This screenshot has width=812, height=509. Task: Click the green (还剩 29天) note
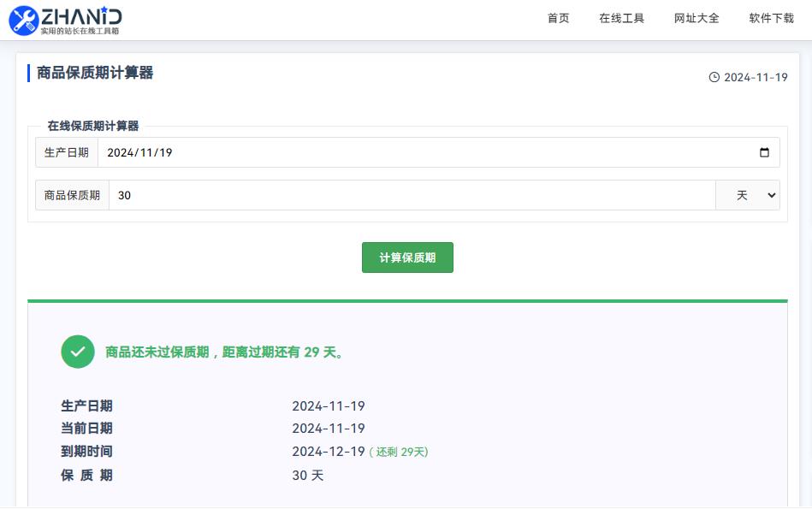[x=399, y=452]
